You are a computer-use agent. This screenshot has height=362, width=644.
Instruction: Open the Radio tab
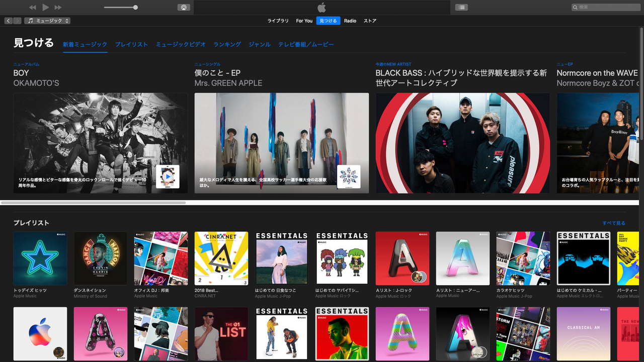tap(350, 21)
